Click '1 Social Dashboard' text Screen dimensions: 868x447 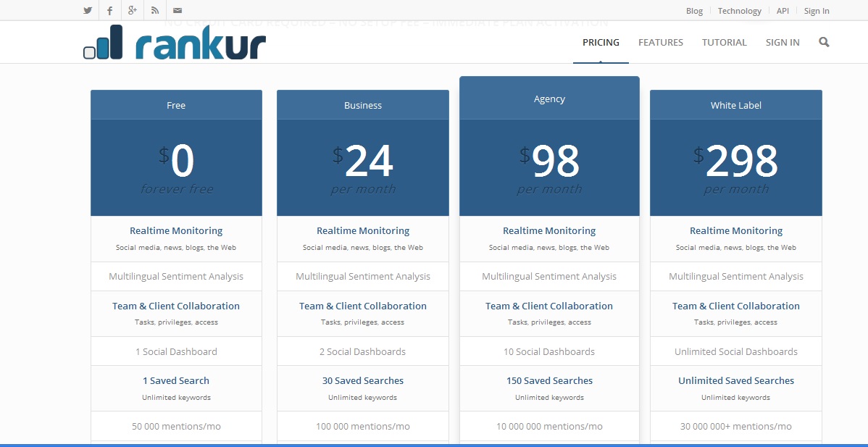tap(176, 351)
